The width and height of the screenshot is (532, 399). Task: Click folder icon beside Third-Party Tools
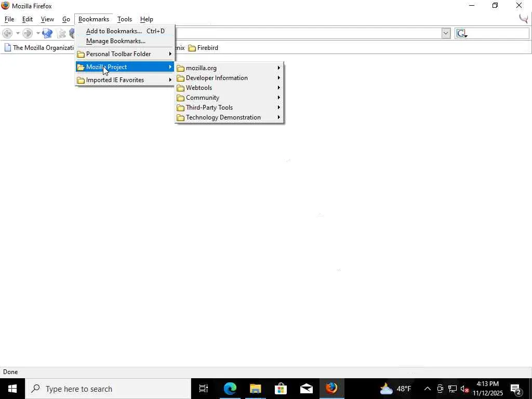pos(180,108)
